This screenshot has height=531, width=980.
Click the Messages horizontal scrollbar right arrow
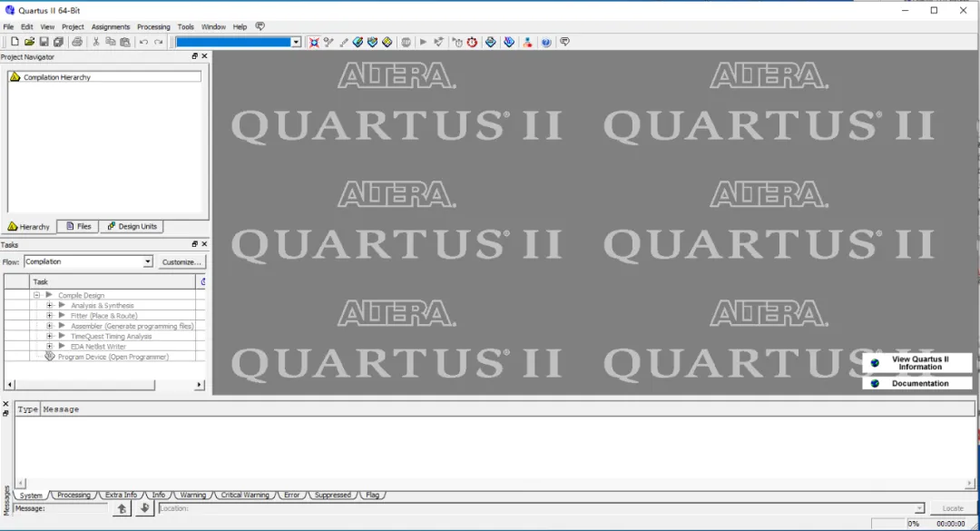[969, 483]
